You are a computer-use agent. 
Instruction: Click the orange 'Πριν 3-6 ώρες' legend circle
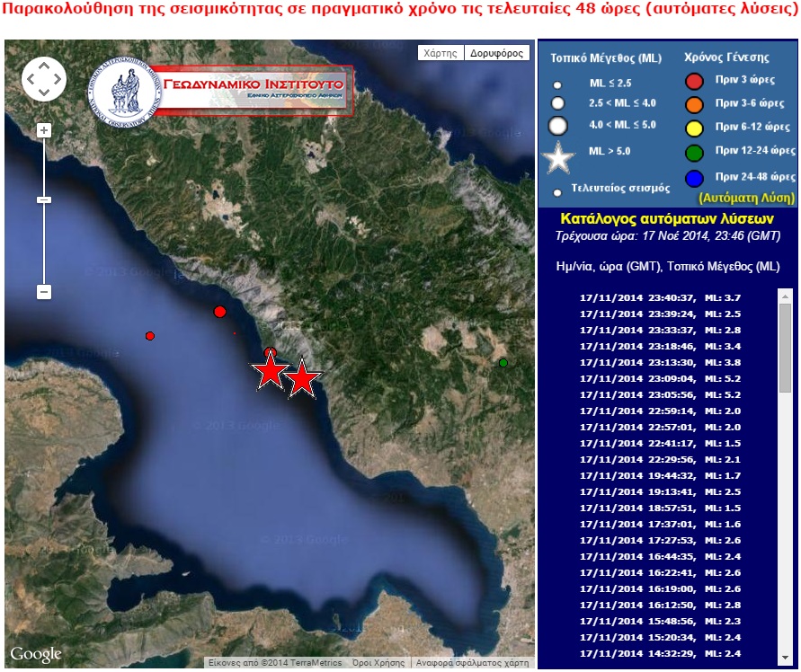[x=694, y=104]
